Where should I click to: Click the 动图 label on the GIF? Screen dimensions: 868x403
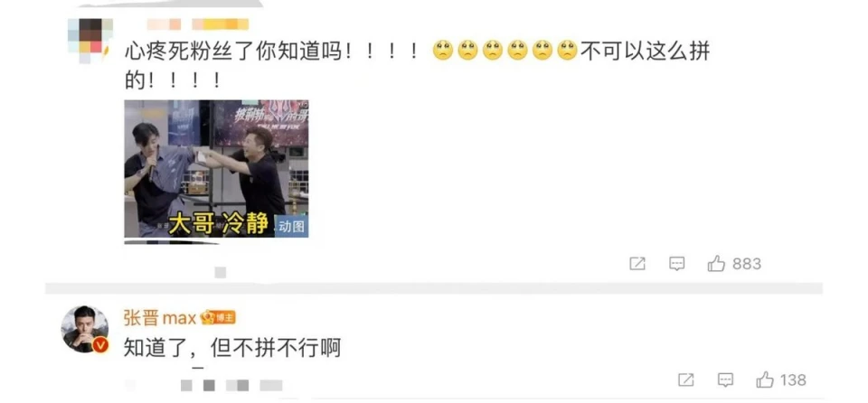tap(291, 227)
